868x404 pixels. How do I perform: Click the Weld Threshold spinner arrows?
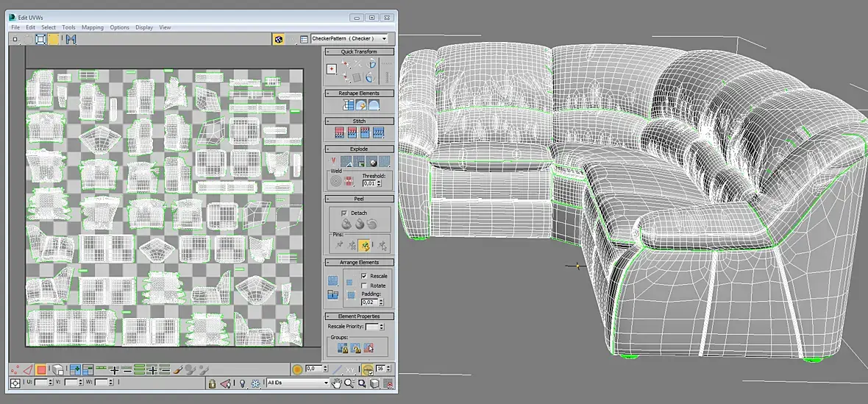[379, 182]
